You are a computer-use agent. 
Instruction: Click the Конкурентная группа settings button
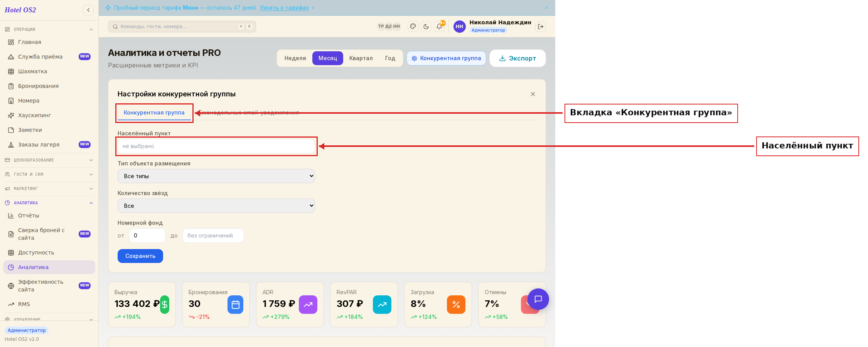(446, 58)
